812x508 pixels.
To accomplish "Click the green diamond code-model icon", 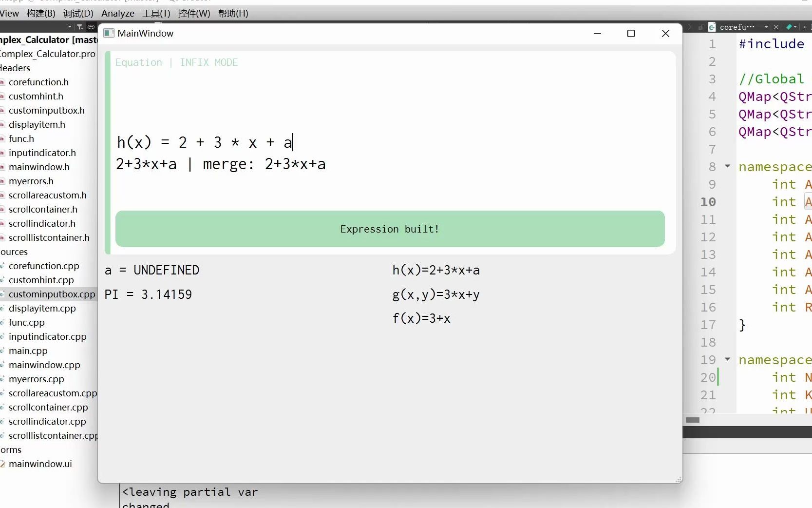I will coord(790,27).
